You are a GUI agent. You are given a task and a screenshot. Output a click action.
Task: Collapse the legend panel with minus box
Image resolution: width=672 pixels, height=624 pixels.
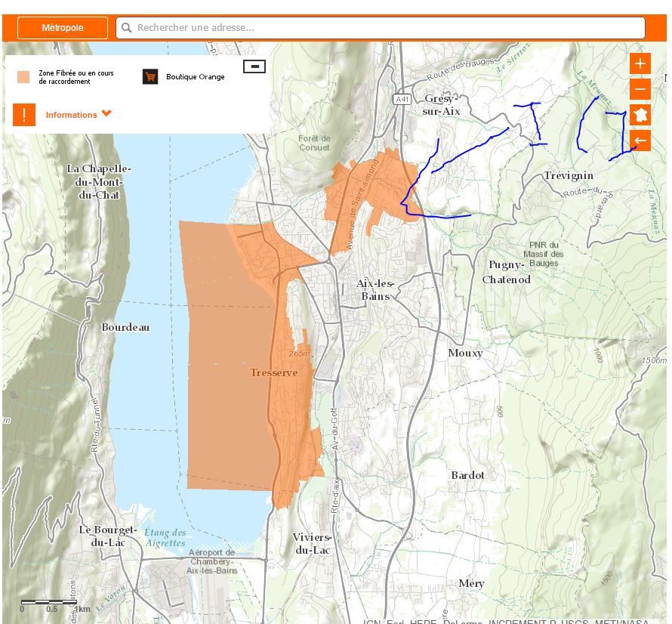[254, 66]
